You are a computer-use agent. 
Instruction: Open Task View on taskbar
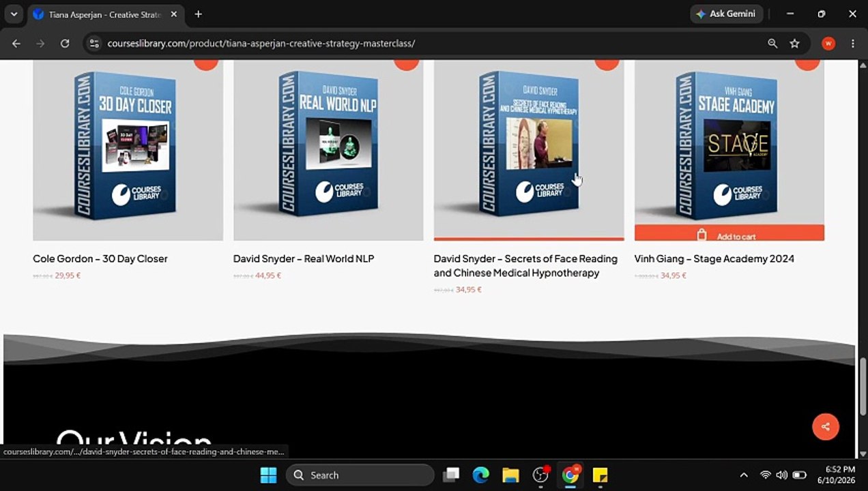451,475
